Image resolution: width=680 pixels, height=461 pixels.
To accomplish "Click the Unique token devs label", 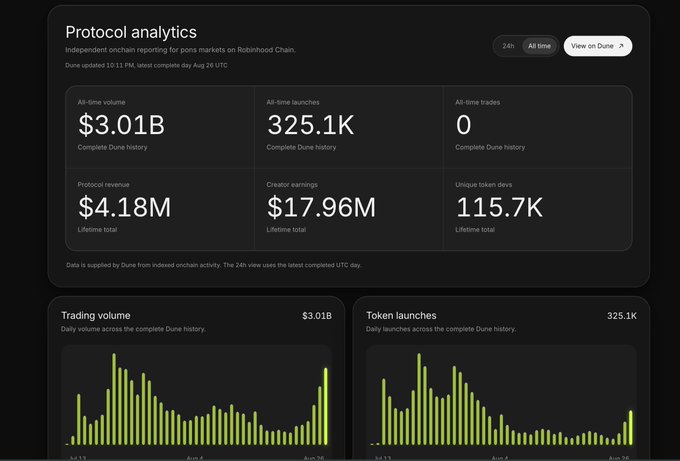I will [484, 185].
